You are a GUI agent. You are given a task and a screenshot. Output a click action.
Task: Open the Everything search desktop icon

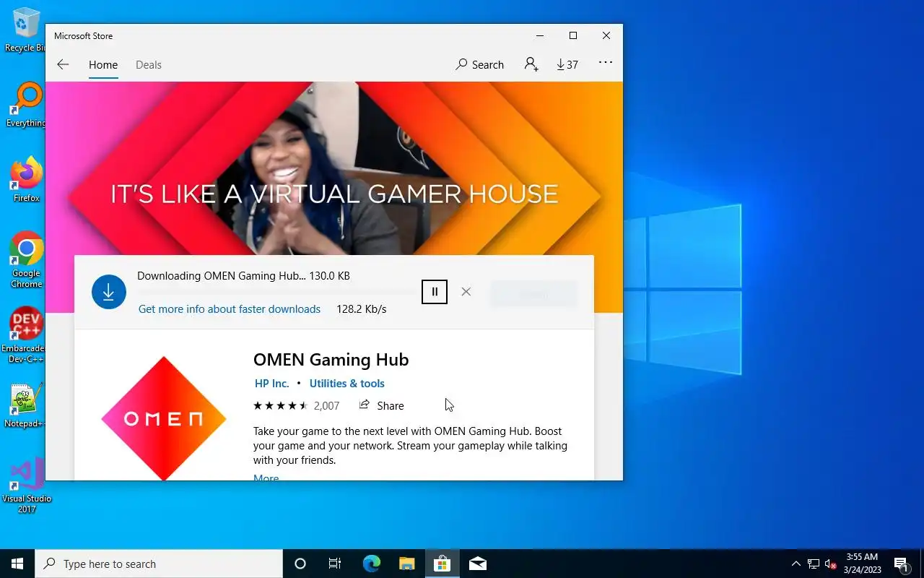pyautogui.click(x=27, y=105)
